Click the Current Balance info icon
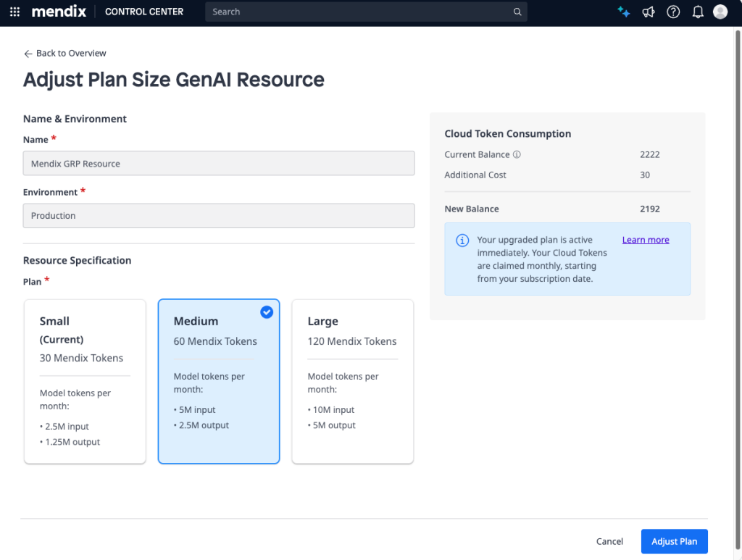This screenshot has width=742, height=560. click(x=517, y=154)
